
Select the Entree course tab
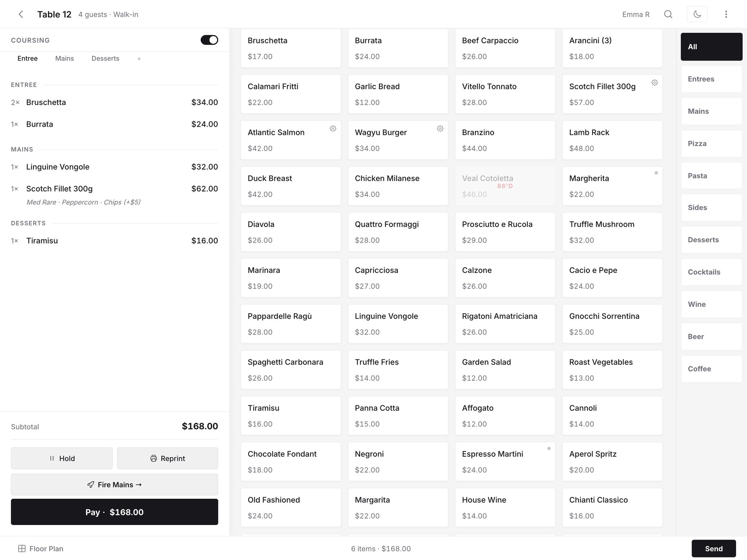click(x=27, y=58)
